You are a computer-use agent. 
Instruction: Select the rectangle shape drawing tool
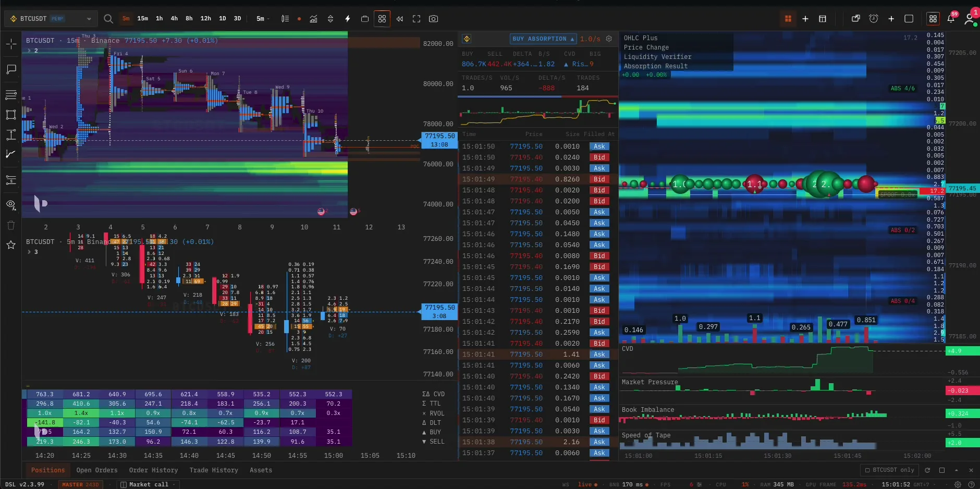[x=11, y=115]
